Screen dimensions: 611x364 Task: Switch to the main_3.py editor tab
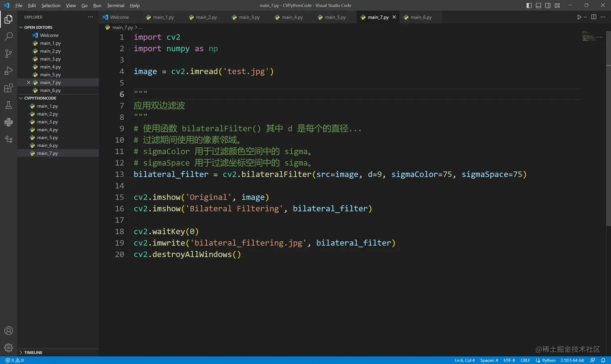(249, 17)
